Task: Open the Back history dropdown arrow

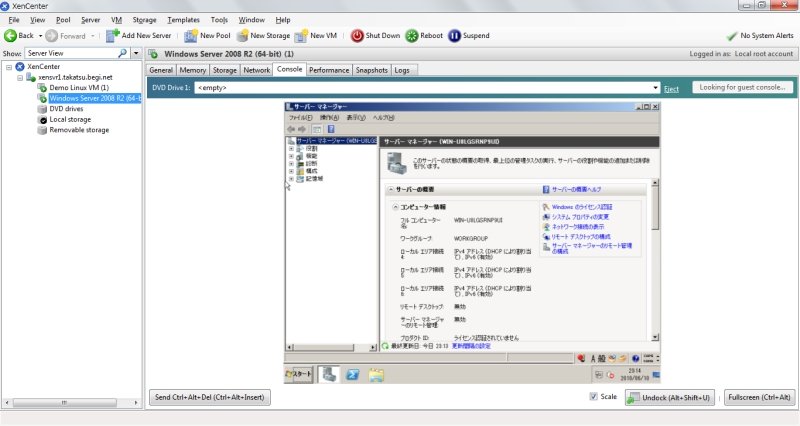Action: [x=40, y=36]
